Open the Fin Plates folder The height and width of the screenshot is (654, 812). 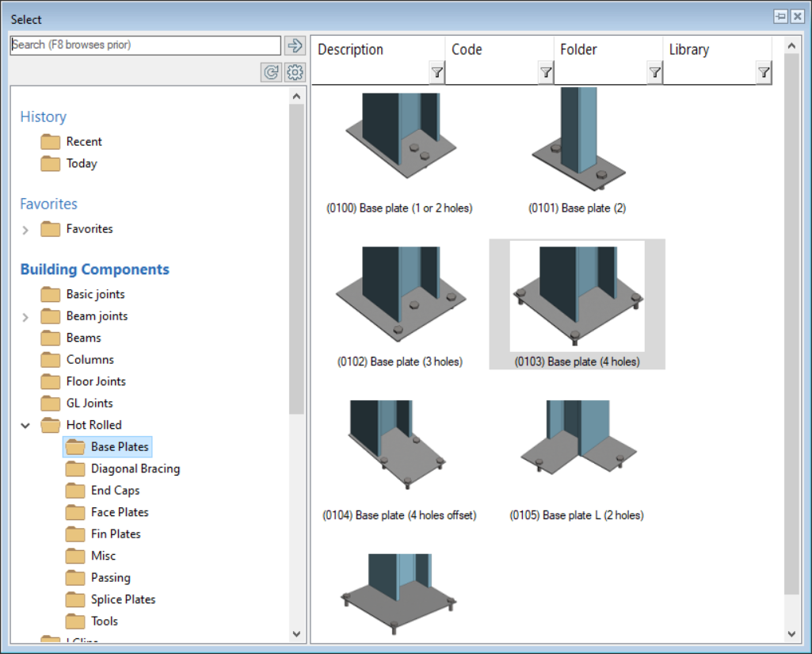pos(97,534)
